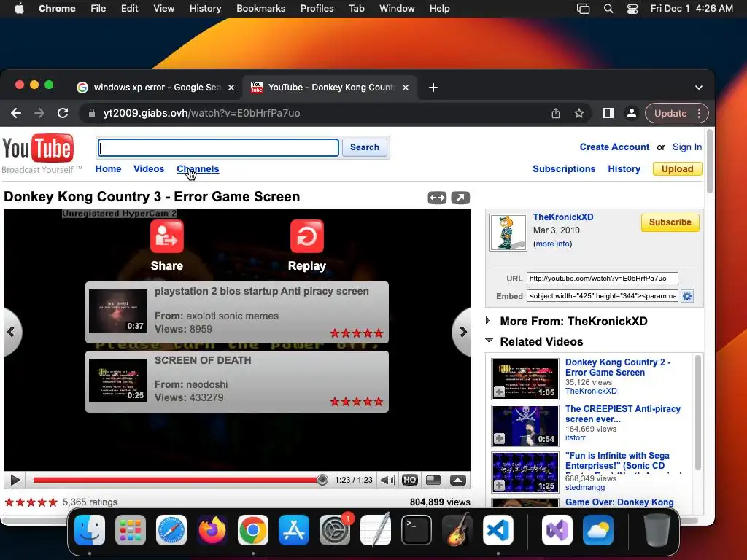Image resolution: width=747 pixels, height=560 pixels.
Task: Expand more info about uploader
Action: coord(553,244)
